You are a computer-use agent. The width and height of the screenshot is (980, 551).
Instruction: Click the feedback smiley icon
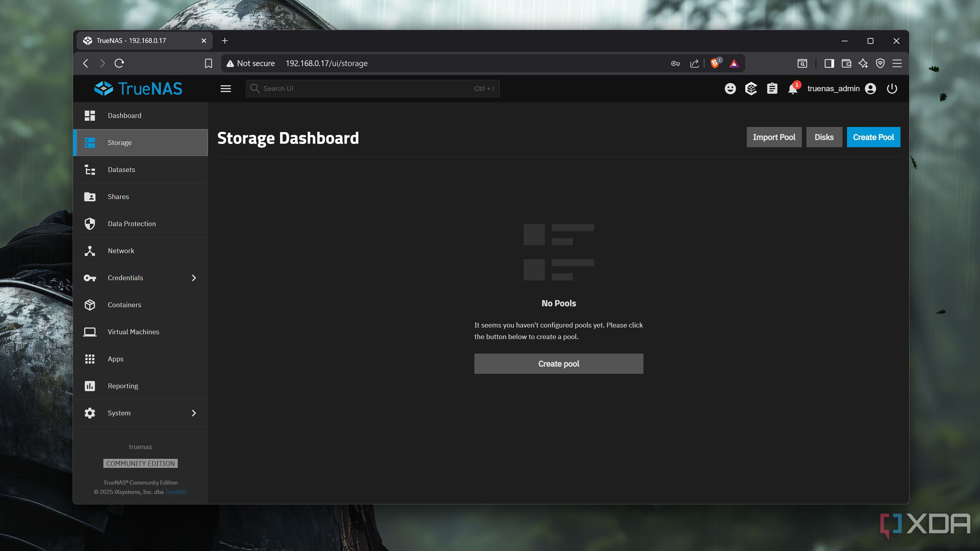(x=730, y=89)
